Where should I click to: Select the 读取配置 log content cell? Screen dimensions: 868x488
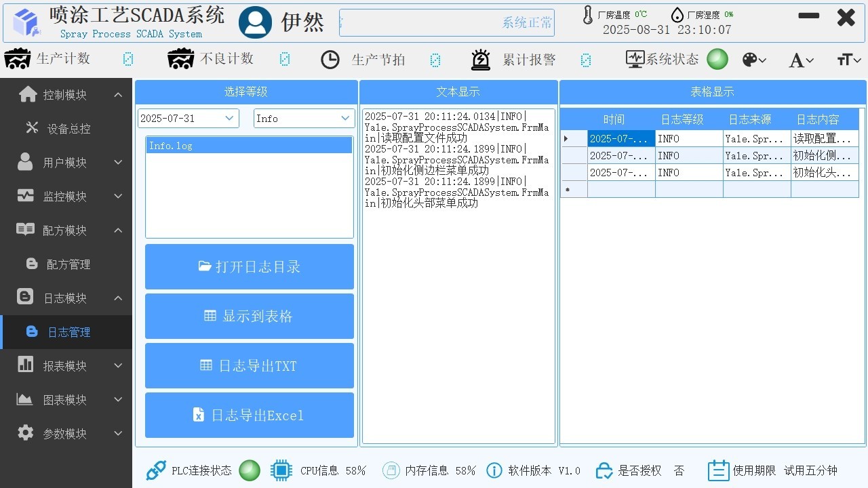[x=825, y=138]
